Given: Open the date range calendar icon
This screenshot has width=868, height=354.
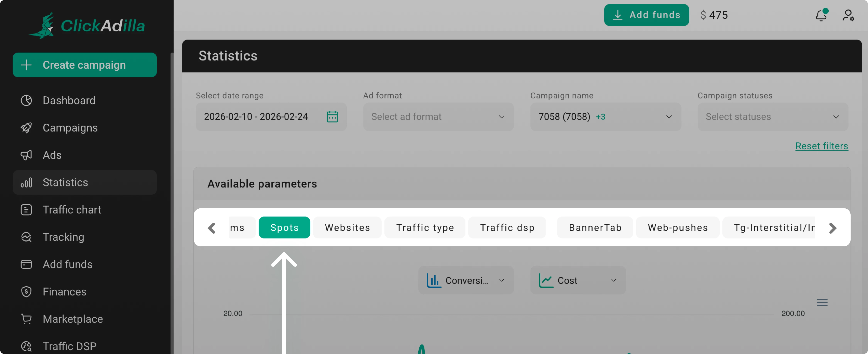Looking at the screenshot, I should pos(332,116).
